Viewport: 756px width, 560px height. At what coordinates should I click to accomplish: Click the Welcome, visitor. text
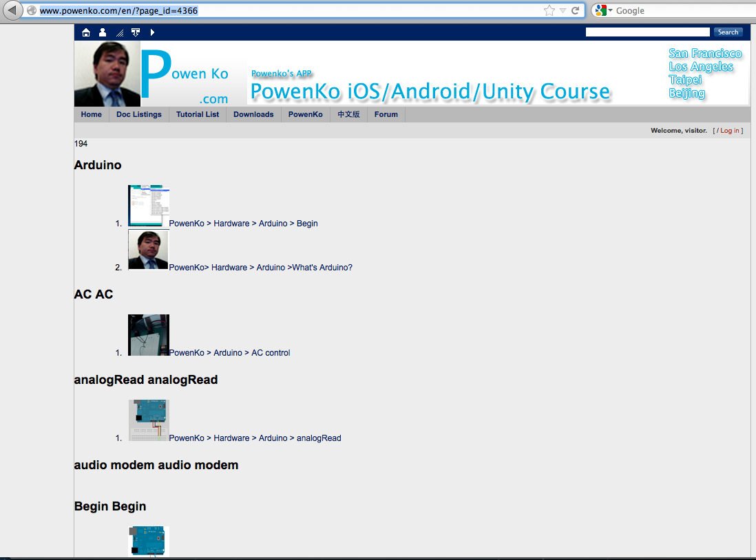tap(679, 131)
